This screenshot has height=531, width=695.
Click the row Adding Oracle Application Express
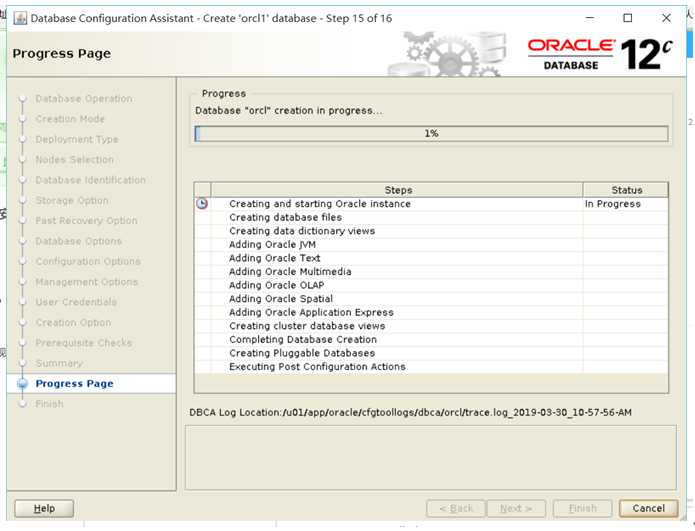pyautogui.click(x=431, y=312)
